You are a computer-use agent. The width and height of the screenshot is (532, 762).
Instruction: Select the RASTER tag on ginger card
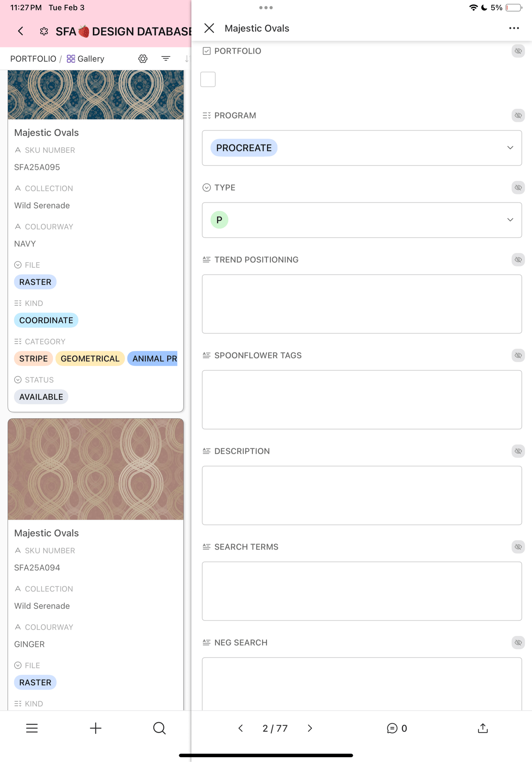[35, 682]
